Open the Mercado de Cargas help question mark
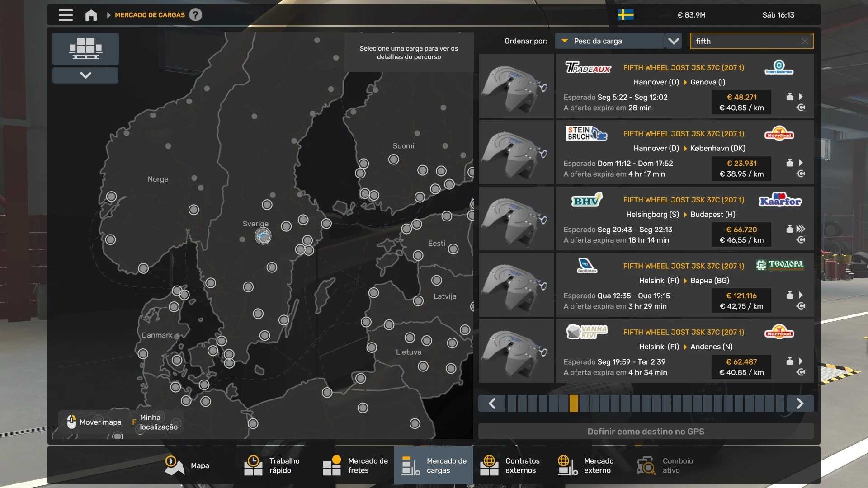The height and width of the screenshot is (488, 868). (195, 15)
